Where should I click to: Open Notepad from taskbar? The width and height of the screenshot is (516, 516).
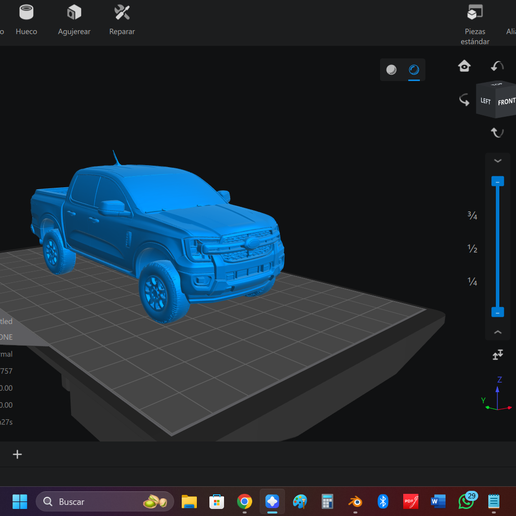click(493, 502)
